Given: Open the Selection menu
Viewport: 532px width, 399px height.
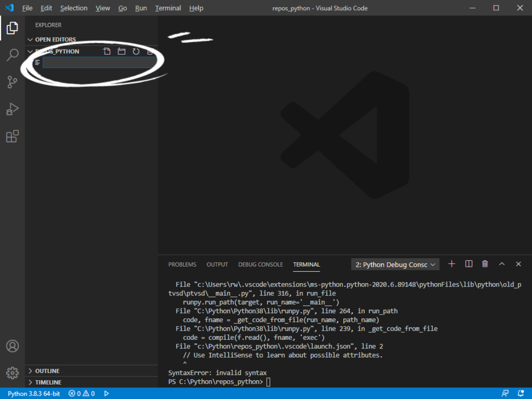Looking at the screenshot, I should click(74, 8).
